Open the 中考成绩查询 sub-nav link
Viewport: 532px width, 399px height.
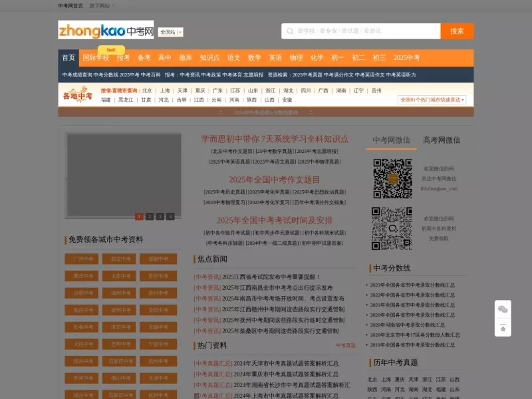coord(77,74)
